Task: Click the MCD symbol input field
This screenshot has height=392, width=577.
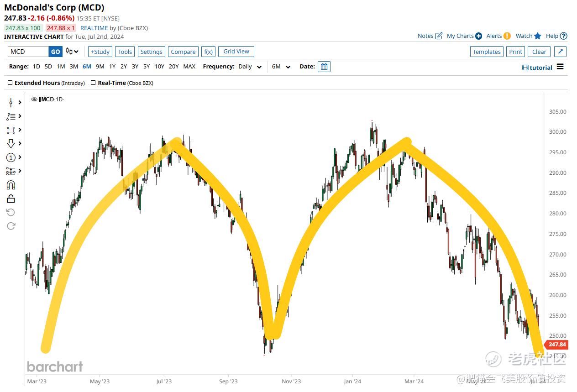Action: coord(28,52)
